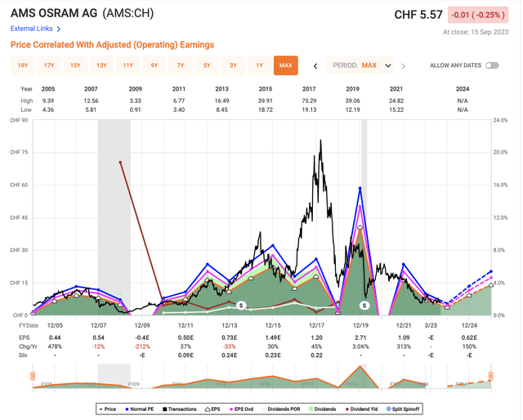
Task: Click the External Links chevron arrow
Action: (x=59, y=29)
